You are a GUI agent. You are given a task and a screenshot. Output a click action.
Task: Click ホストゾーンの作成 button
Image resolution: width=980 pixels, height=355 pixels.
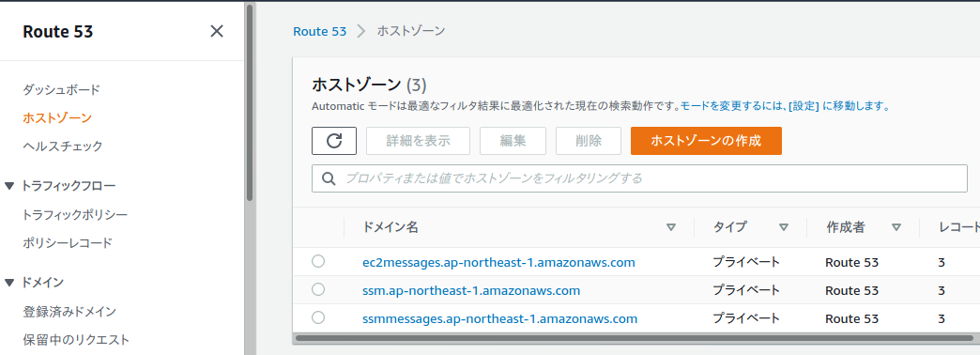click(x=706, y=141)
